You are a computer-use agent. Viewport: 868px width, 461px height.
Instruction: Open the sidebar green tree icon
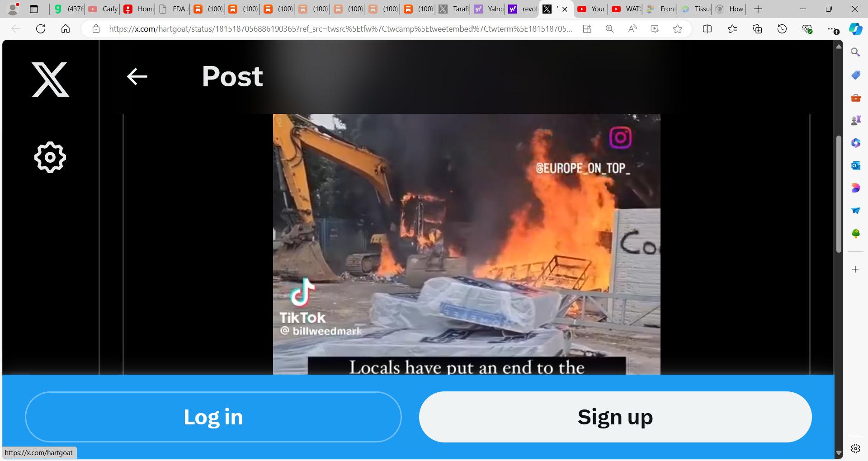point(855,233)
